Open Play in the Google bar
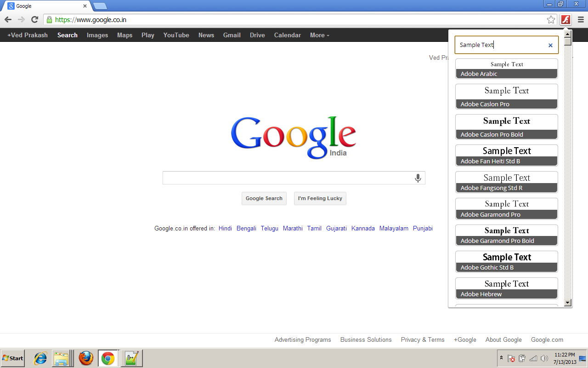This screenshot has height=368, width=588. point(148,35)
